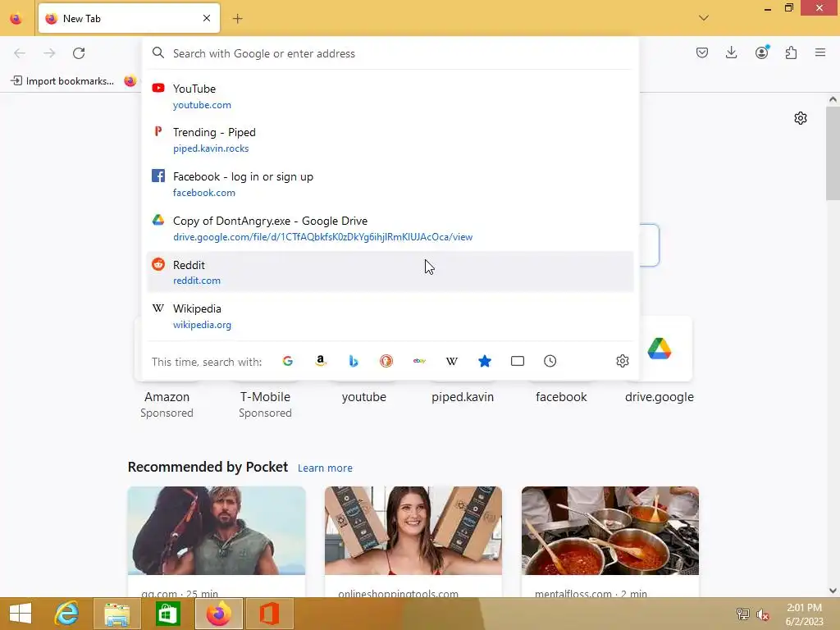
Task: Search this time with eBay icon
Action: coord(419,361)
